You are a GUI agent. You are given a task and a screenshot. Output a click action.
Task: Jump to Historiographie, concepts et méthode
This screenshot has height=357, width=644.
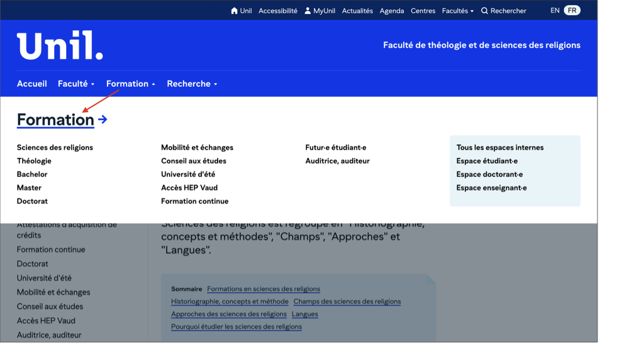coord(230,302)
